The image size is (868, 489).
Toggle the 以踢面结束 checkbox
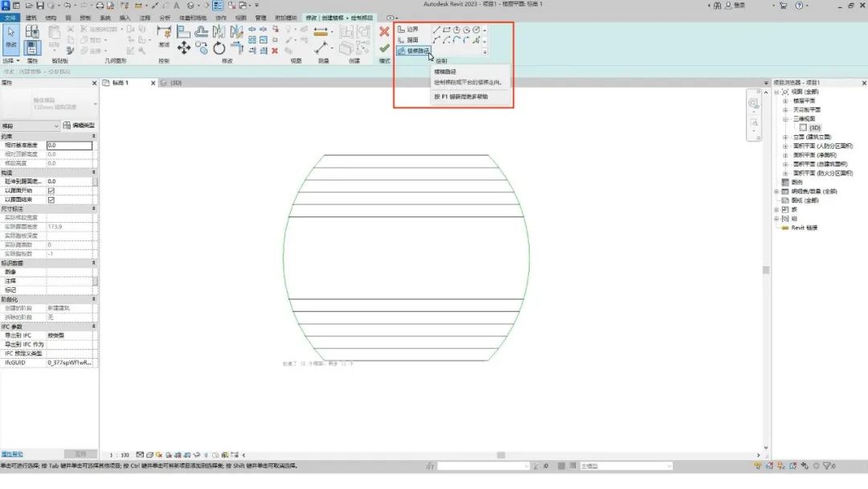(x=51, y=200)
